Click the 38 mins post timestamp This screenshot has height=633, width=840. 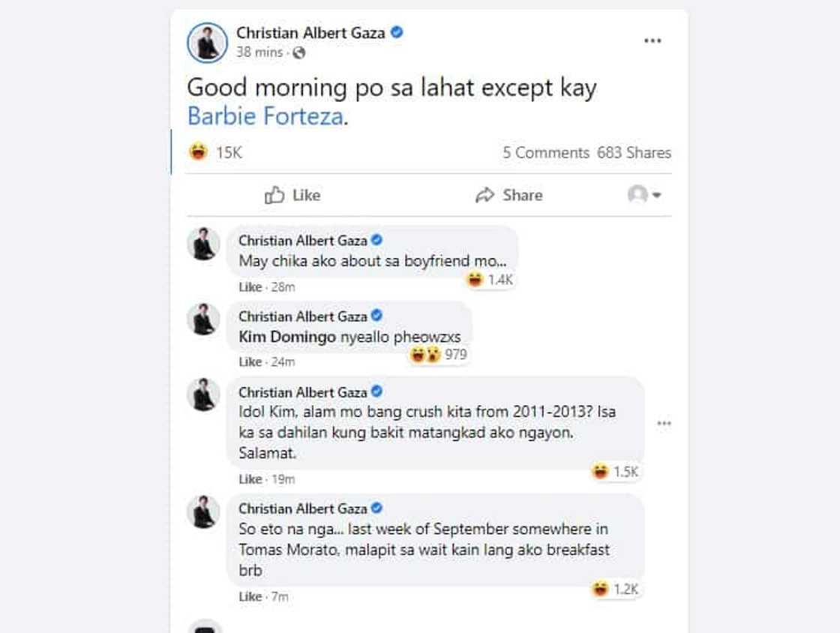(x=259, y=52)
